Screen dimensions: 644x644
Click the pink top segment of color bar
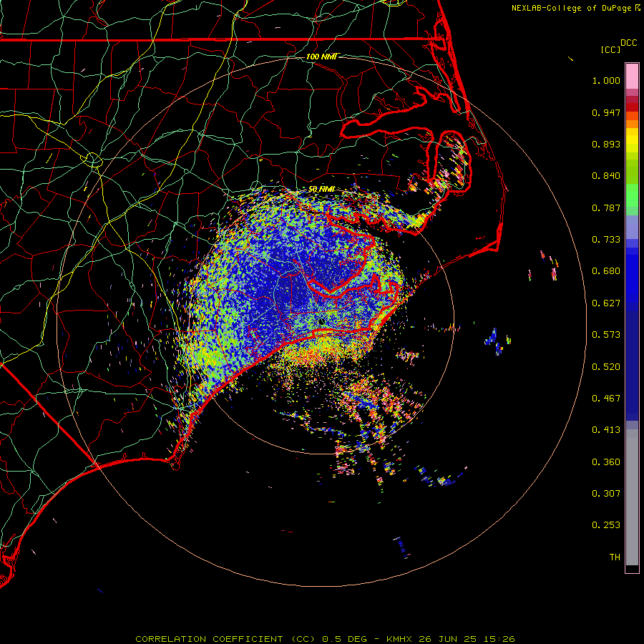[632, 77]
